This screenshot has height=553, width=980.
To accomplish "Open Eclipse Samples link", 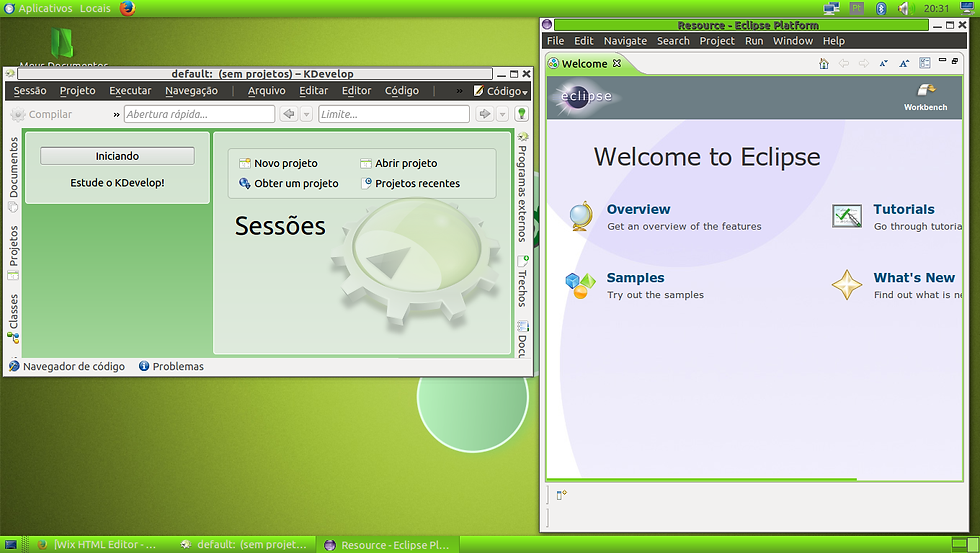I will pyautogui.click(x=635, y=277).
